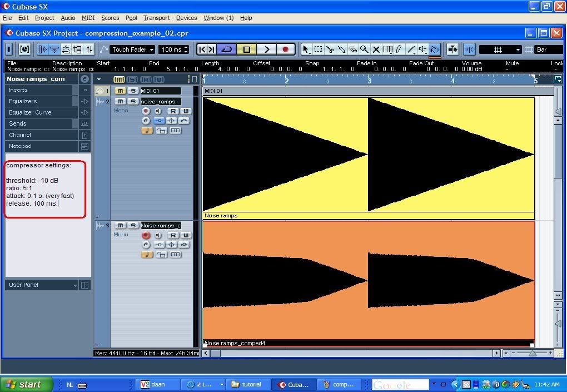Select the Object Selection arrow tool
This screenshot has width=567, height=392.
[306, 49]
